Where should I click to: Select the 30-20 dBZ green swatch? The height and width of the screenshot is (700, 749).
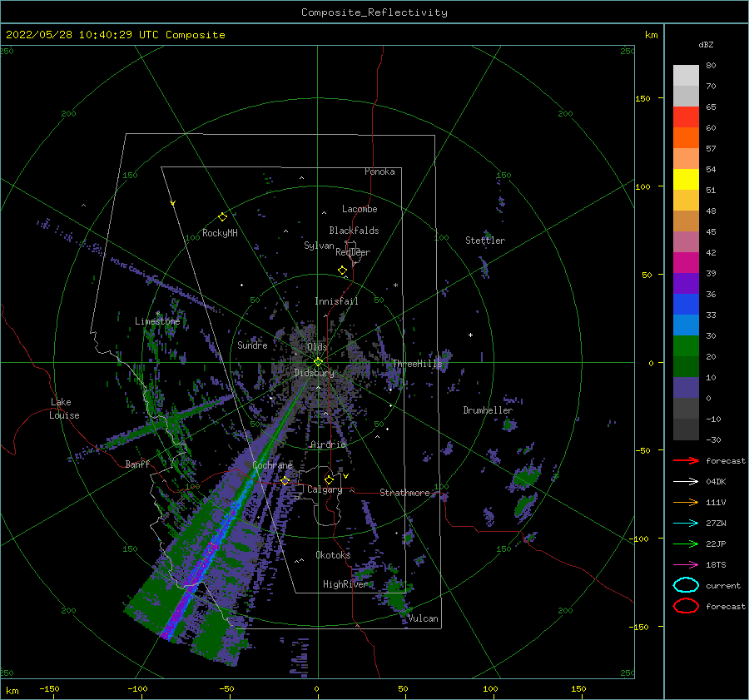point(686,346)
